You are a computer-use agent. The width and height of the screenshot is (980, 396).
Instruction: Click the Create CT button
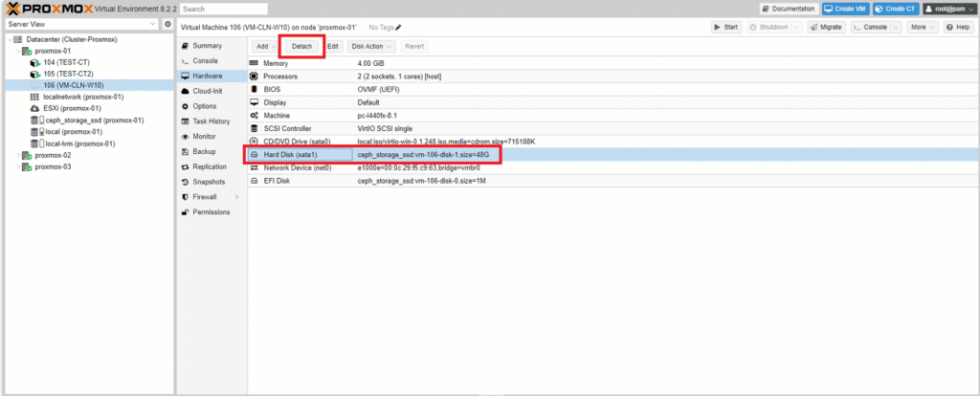896,9
